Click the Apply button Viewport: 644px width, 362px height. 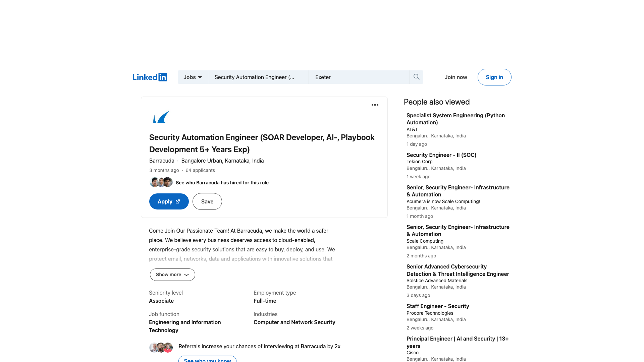click(169, 201)
